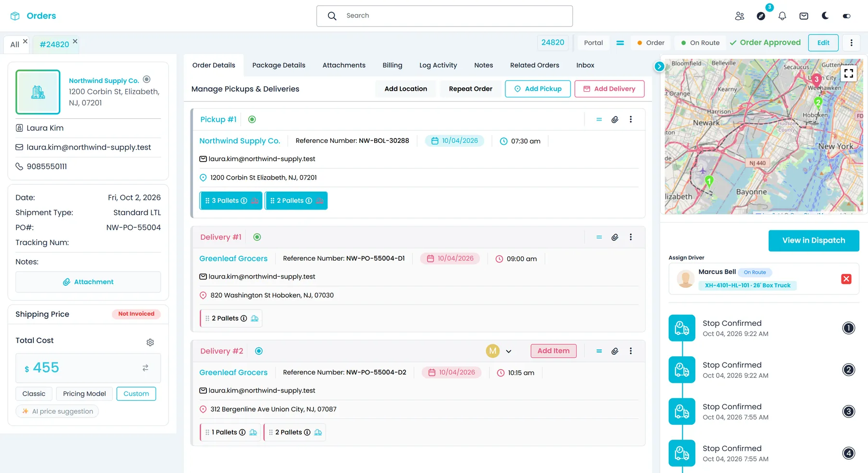
Task: Click the 3 Pallets chip in Pickup #1
Action: pos(231,201)
